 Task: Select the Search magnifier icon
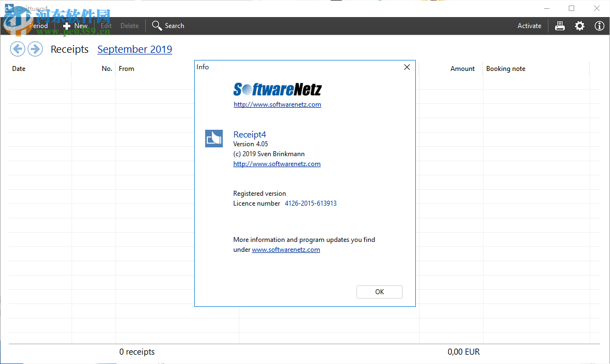tap(157, 26)
